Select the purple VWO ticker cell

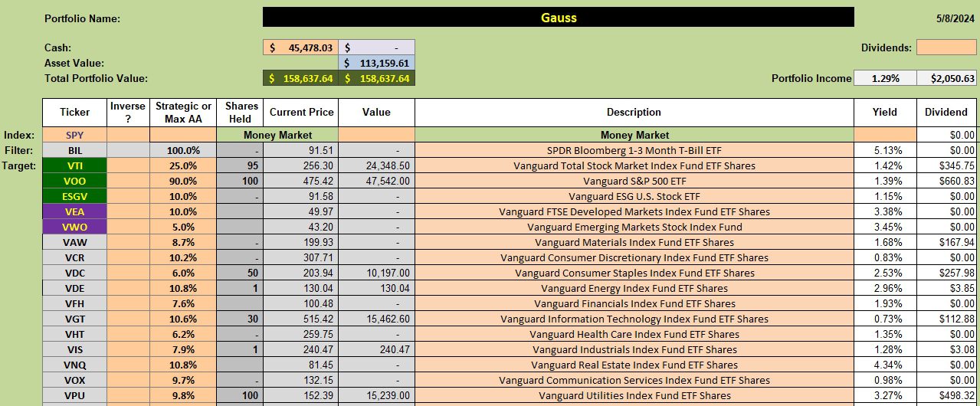[x=75, y=227]
